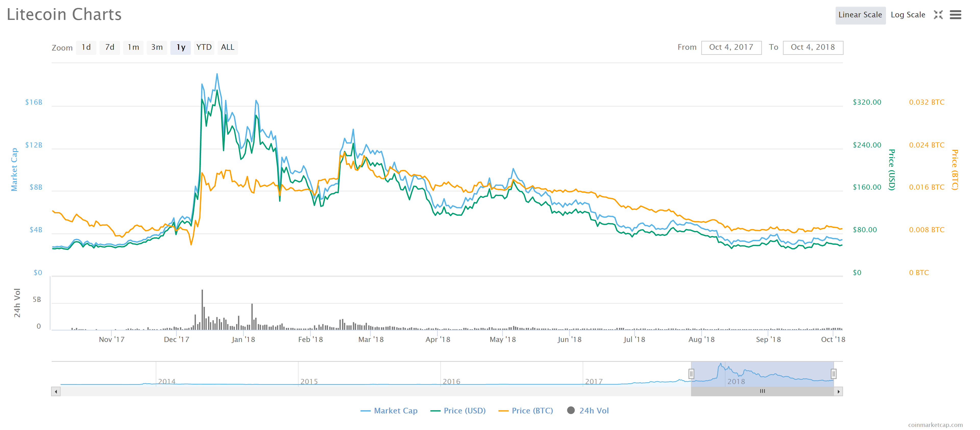This screenshot has width=980, height=430.
Task: Select the 1y zoom range
Action: [x=180, y=47]
